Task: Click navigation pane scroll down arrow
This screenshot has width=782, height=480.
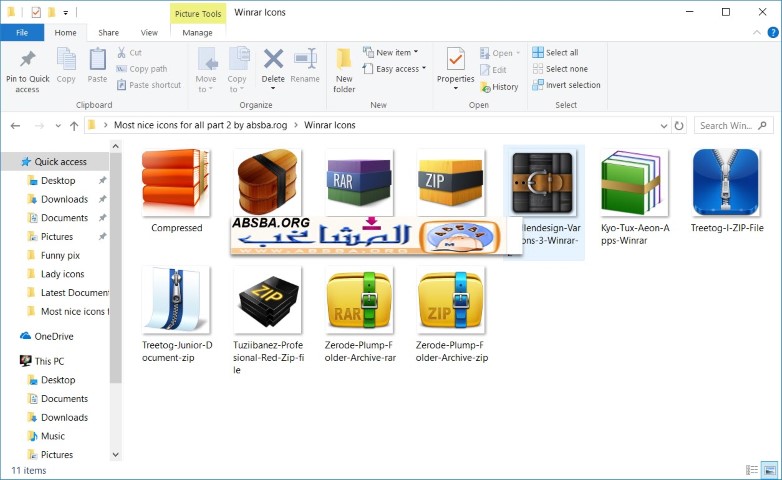Action: coord(116,455)
